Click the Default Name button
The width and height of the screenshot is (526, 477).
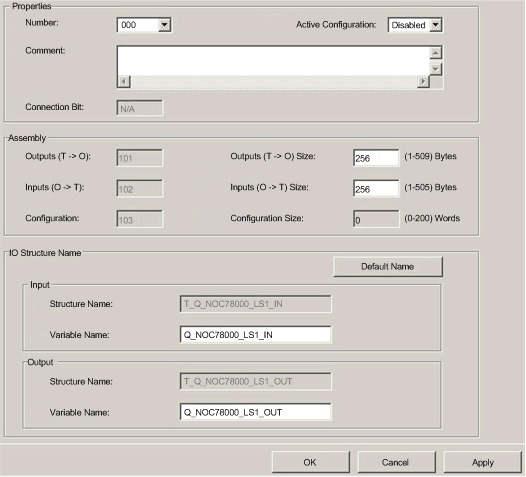[x=388, y=267]
